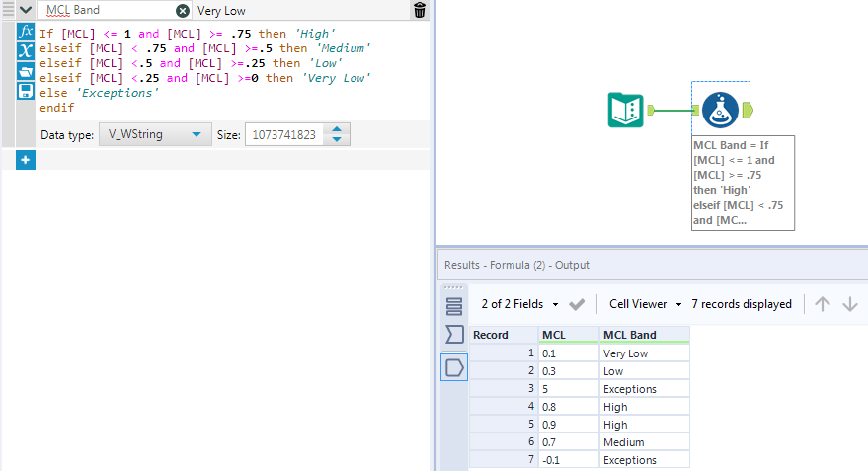This screenshot has width=868, height=471.
Task: Select the Input Data book tool on canvas
Action: coord(625,111)
